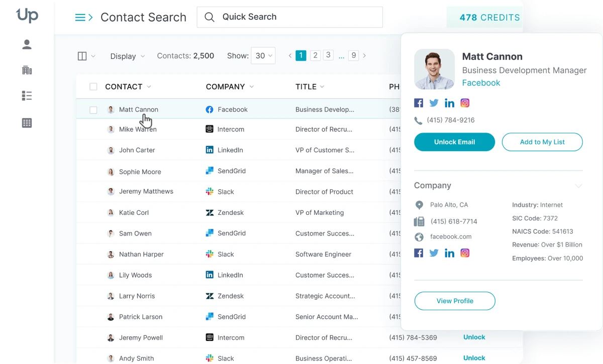Collapse the Company section chevron

click(578, 186)
